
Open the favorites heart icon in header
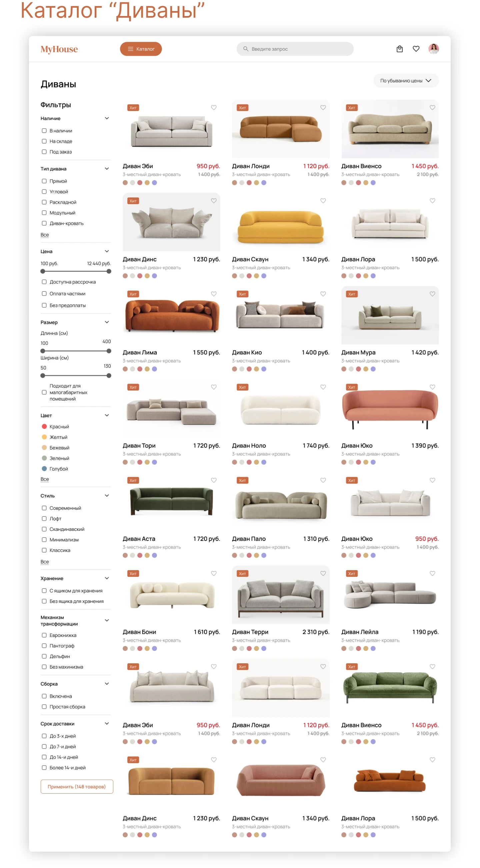tap(416, 49)
